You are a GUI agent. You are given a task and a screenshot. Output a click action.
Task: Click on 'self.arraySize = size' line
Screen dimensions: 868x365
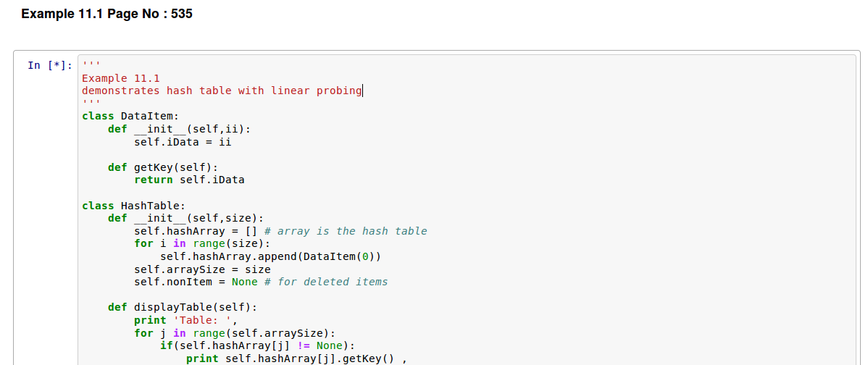[x=202, y=269]
